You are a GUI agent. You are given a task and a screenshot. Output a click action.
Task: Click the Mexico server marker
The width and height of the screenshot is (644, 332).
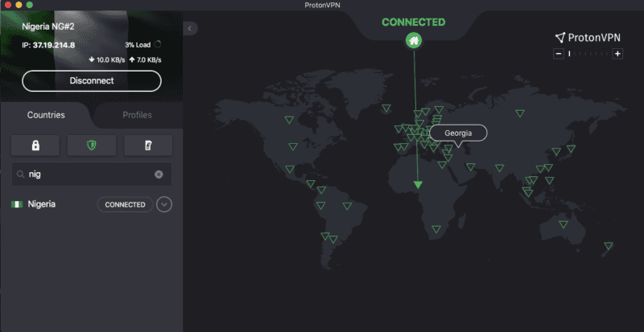(x=290, y=169)
